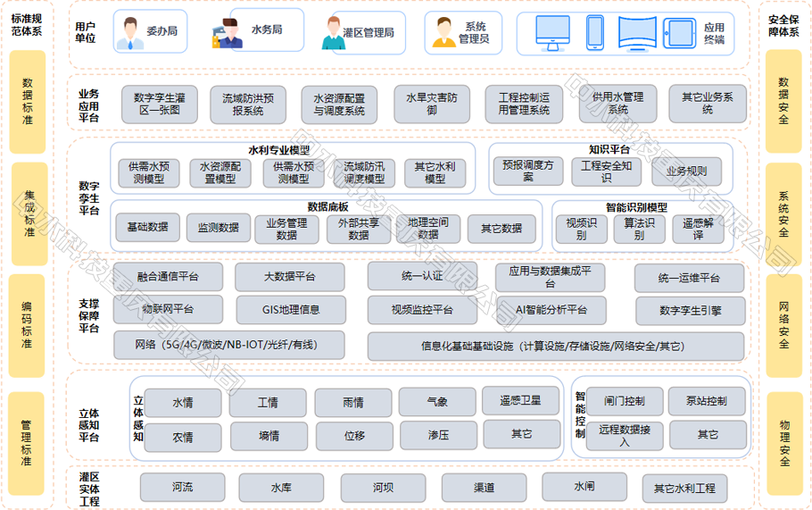Viewport: 812px width, 510px height.
Task: Open the 供用水管理系统 box
Action: 617,104
